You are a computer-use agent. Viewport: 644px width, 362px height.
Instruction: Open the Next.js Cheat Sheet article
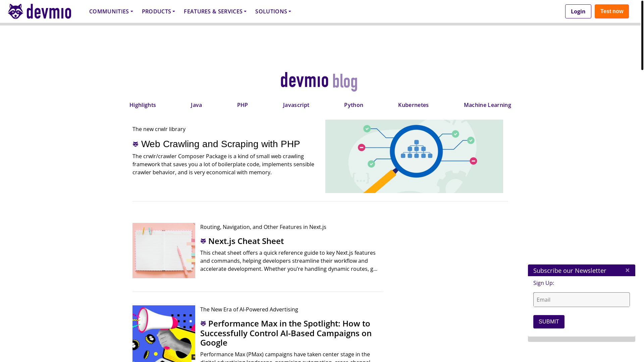pyautogui.click(x=246, y=241)
